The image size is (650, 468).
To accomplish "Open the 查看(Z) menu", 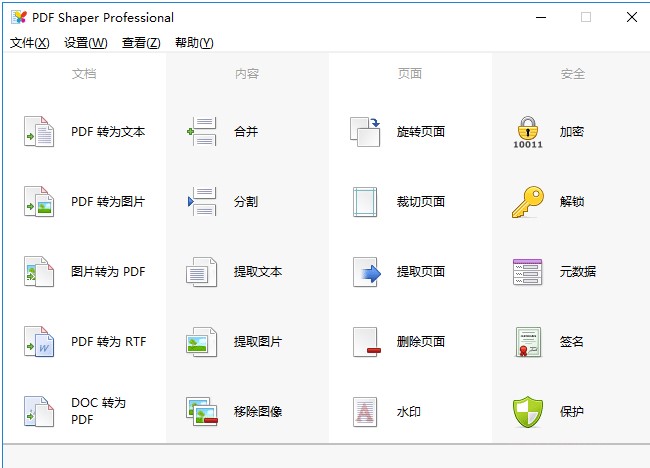I will [141, 42].
